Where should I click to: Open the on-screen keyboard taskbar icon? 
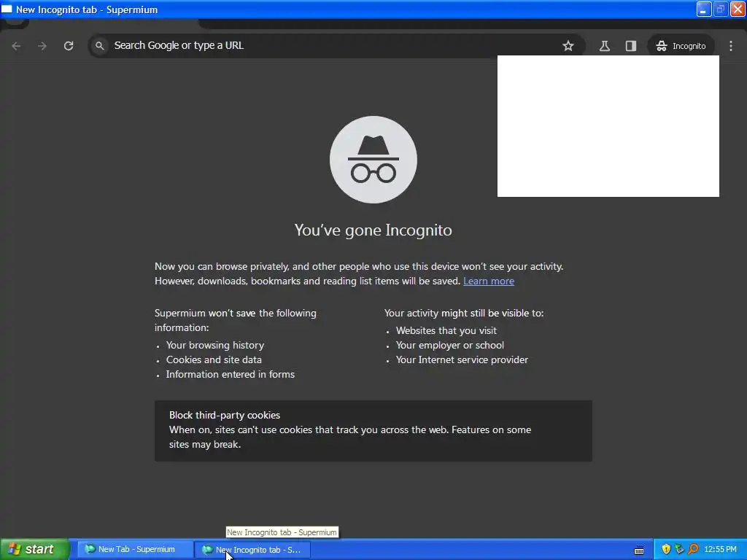pos(639,550)
